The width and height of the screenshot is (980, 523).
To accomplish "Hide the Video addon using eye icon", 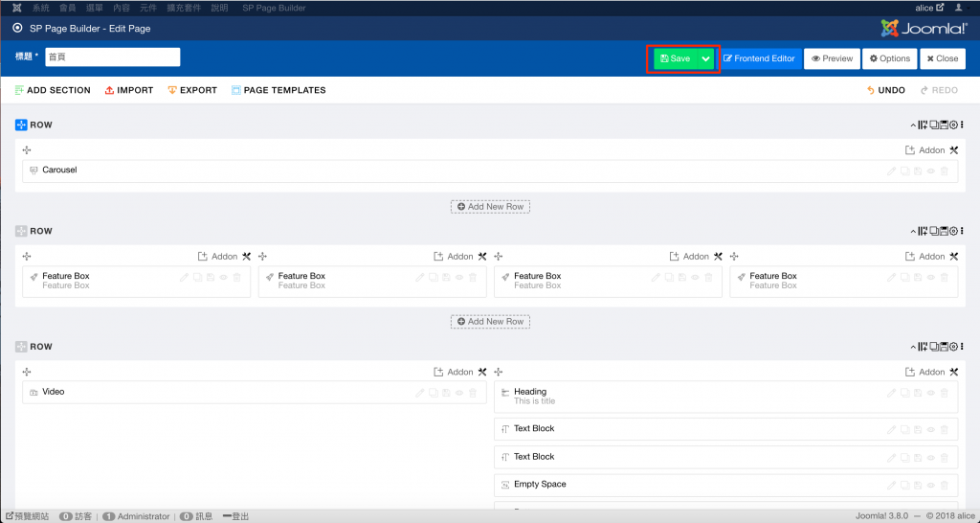I will click(x=459, y=393).
